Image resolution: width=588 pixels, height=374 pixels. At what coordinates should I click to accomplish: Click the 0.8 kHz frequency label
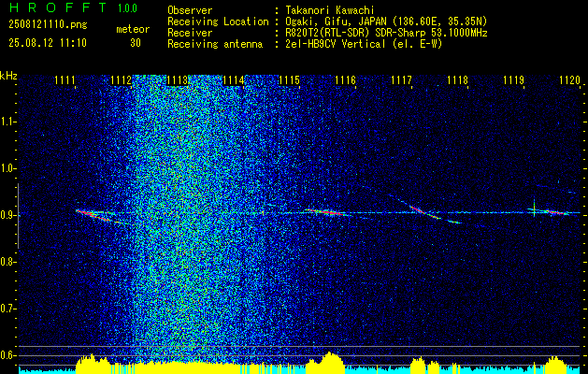(7, 262)
